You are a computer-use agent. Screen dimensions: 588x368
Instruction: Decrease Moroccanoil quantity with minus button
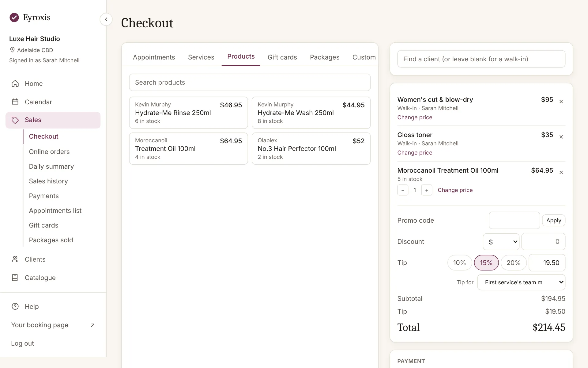pyautogui.click(x=403, y=190)
